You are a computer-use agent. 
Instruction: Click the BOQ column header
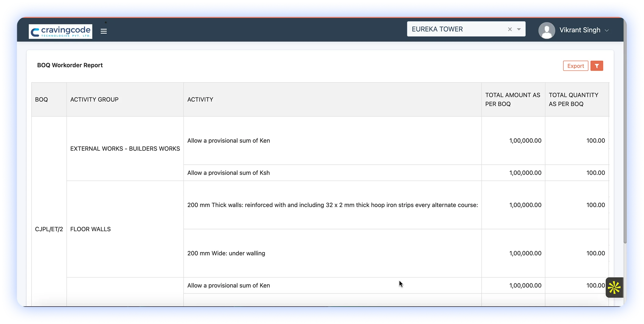click(x=49, y=100)
